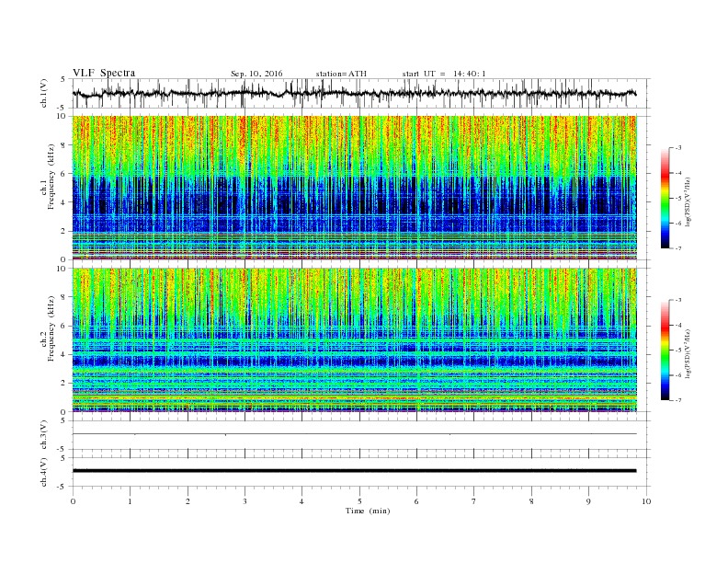Viewport: 728px width, 563px height.
Task: Click the "-3" tick on ch.1 color bar
Action: pos(678,148)
